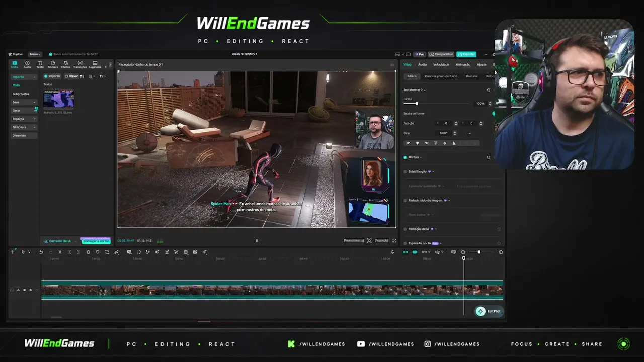Click the microphone record voiceover icon
Image resolution: width=644 pixels, height=362 pixels.
[x=392, y=252]
